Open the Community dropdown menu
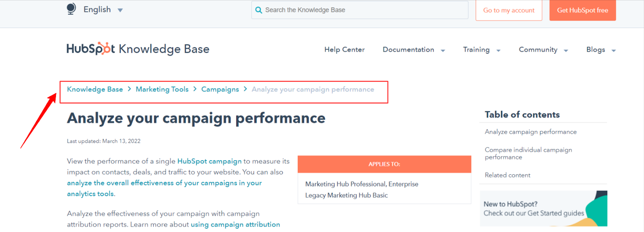The image size is (644, 232). (543, 50)
